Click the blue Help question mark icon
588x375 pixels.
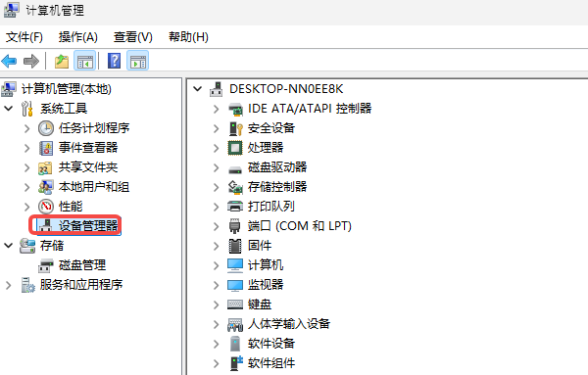click(114, 61)
